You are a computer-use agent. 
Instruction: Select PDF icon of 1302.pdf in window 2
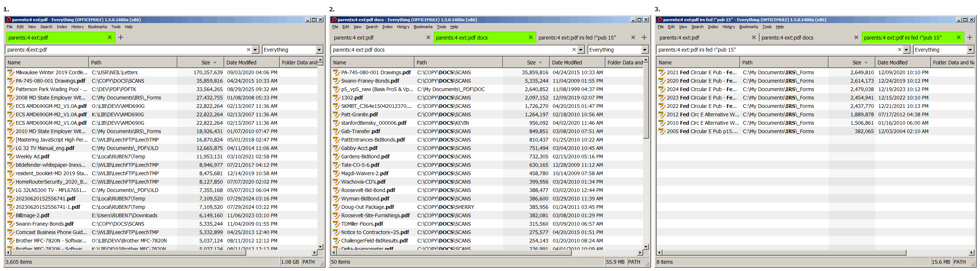(x=336, y=98)
